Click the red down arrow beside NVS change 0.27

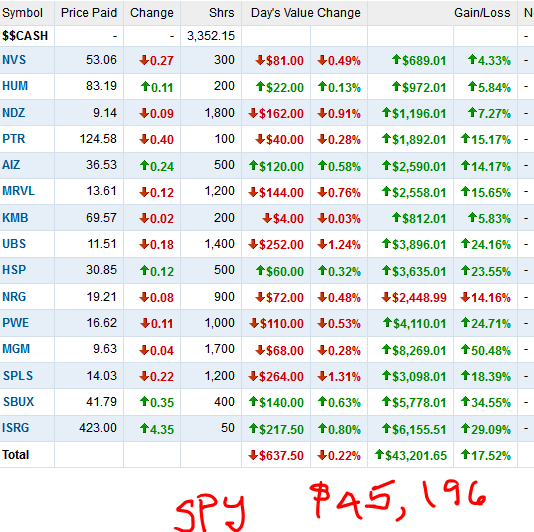(144, 60)
